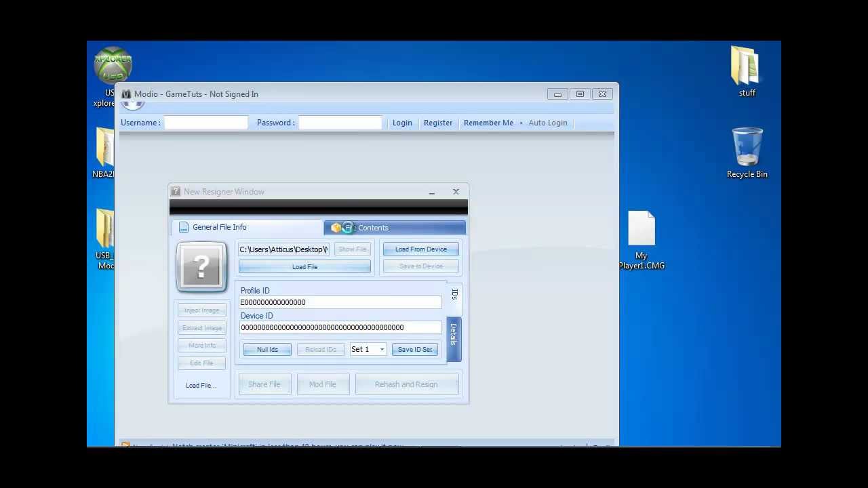Select the My Player1.CMG file icon
The height and width of the screenshot is (488, 868).
[642, 228]
